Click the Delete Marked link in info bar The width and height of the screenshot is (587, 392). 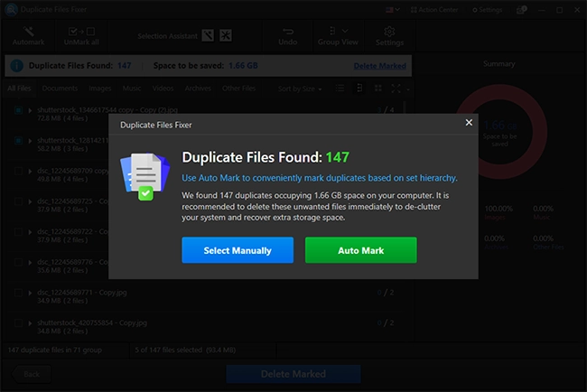379,66
